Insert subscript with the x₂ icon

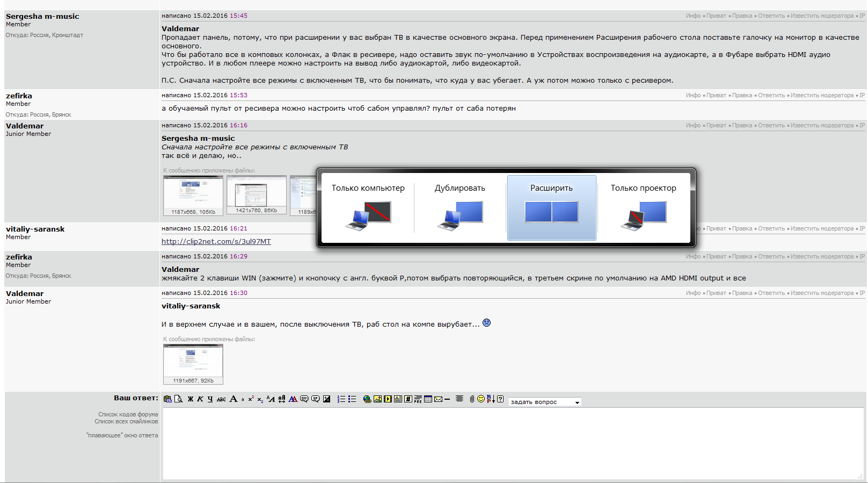tap(260, 399)
